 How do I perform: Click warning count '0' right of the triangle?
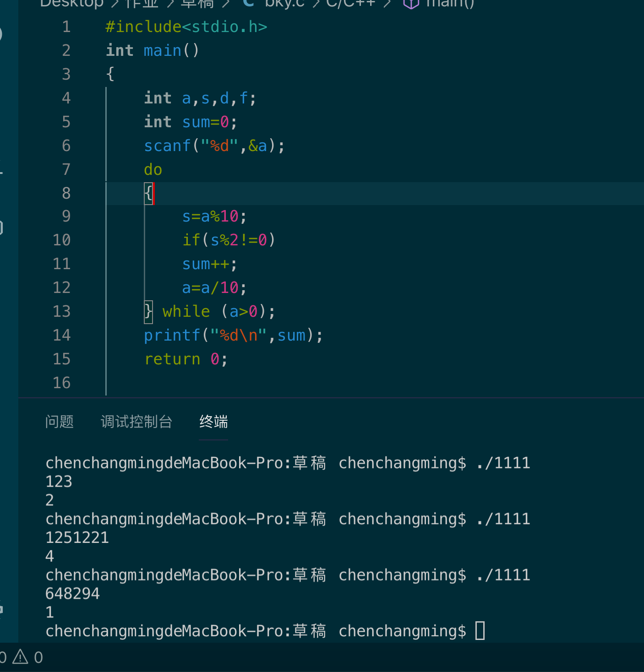tap(38, 657)
